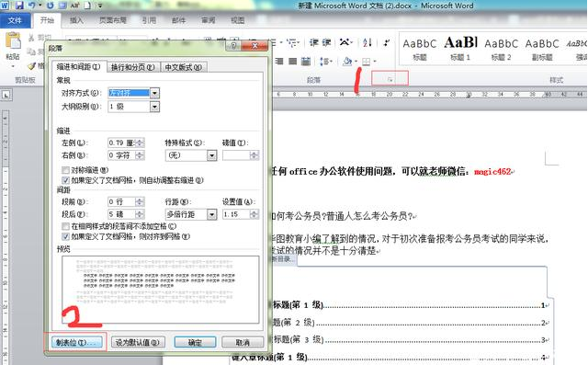Click the shading paint bucket icon
The height and width of the screenshot is (365, 588).
pos(347,62)
